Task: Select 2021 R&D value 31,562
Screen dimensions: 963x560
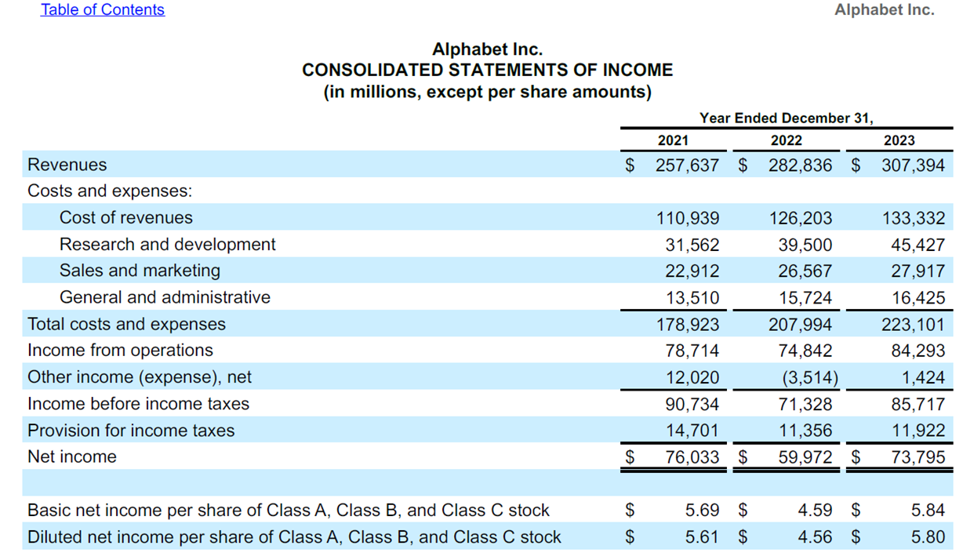Action: click(692, 245)
